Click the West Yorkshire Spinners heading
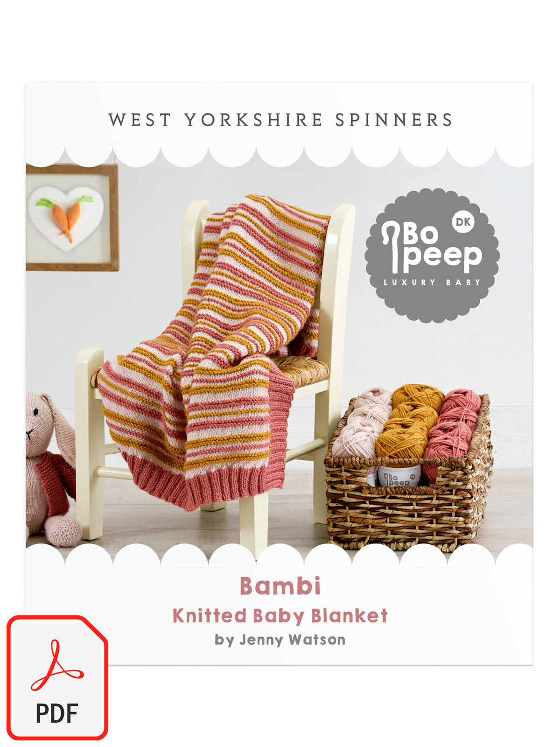 [280, 120]
